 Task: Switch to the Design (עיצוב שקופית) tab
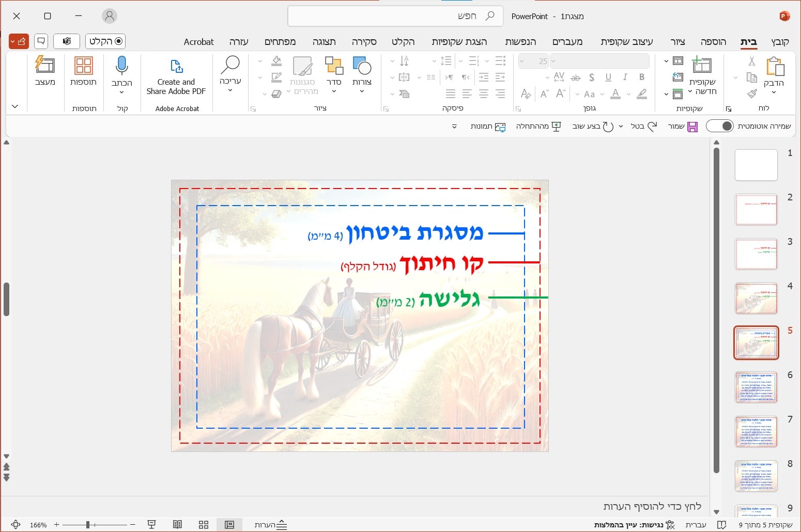pyautogui.click(x=626, y=42)
